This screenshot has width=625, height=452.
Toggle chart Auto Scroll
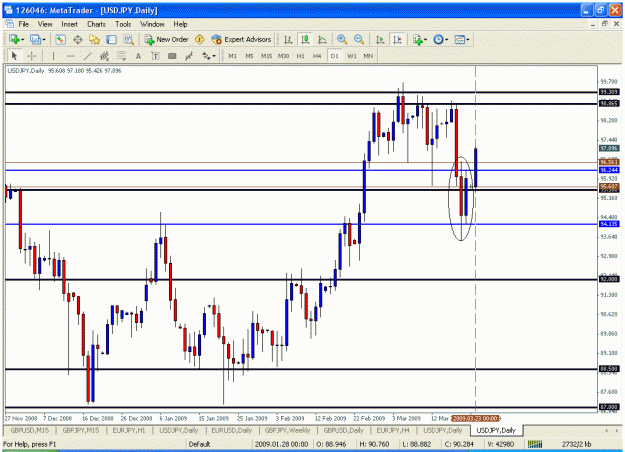[x=380, y=39]
